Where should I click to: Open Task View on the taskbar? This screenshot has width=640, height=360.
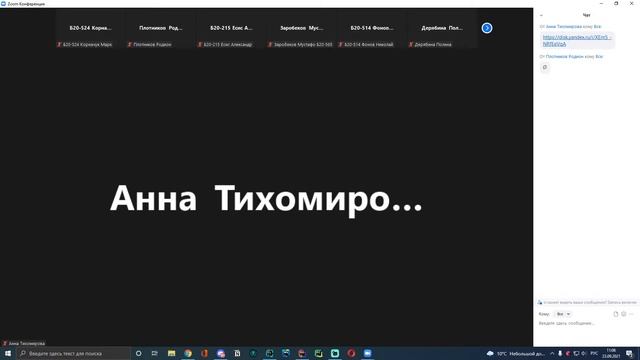pos(155,353)
